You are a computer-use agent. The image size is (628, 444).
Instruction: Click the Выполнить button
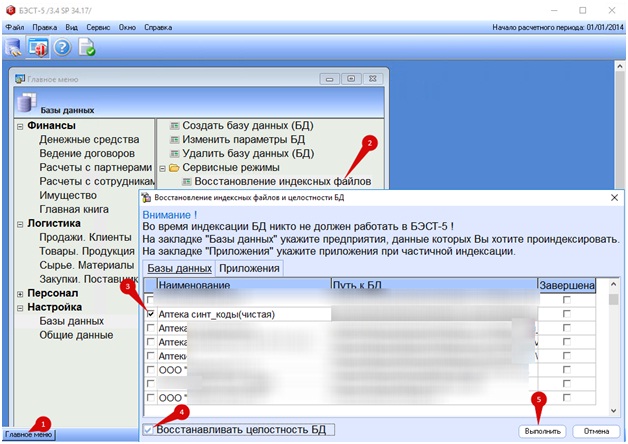pos(542,431)
